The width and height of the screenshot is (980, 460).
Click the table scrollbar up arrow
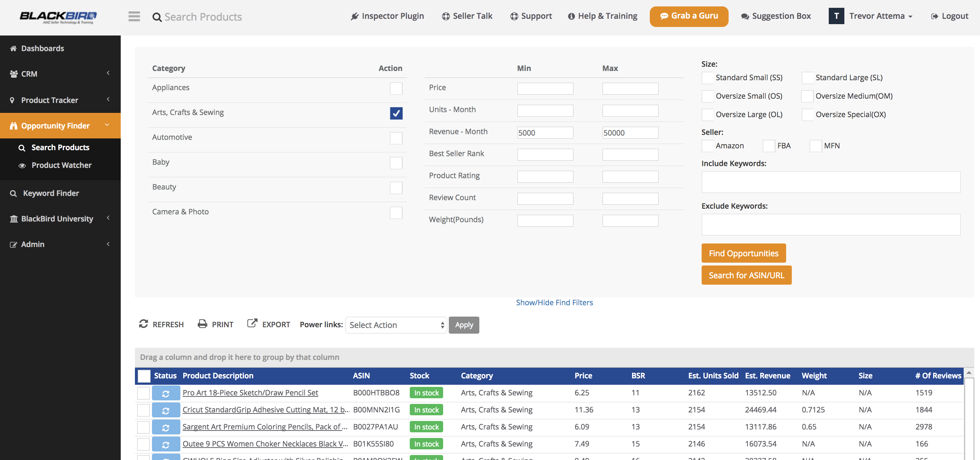click(969, 373)
